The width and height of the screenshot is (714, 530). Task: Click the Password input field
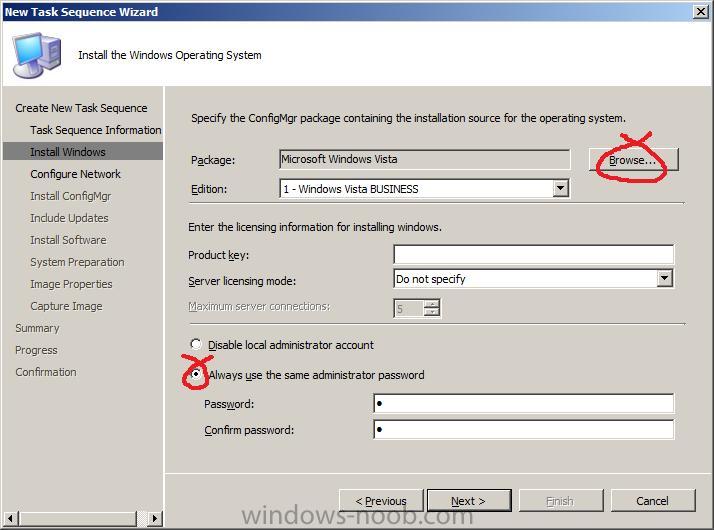tap(523, 403)
